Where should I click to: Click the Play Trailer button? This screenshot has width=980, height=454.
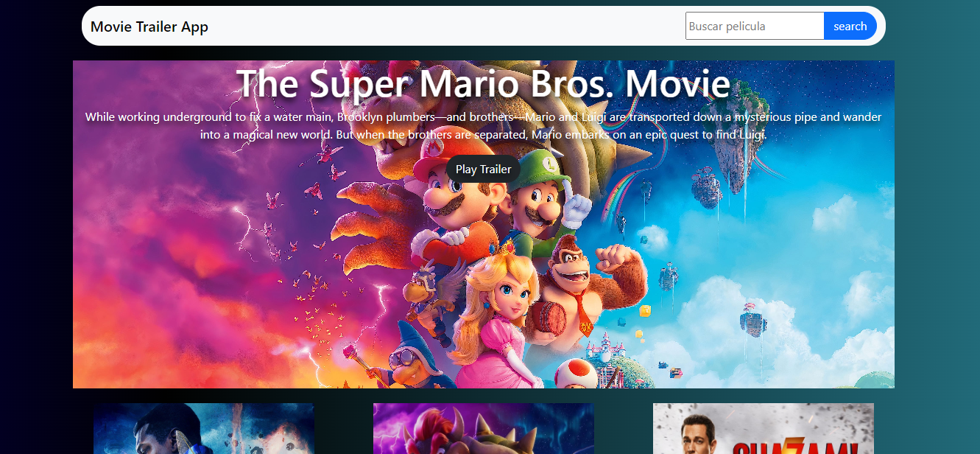coord(483,170)
